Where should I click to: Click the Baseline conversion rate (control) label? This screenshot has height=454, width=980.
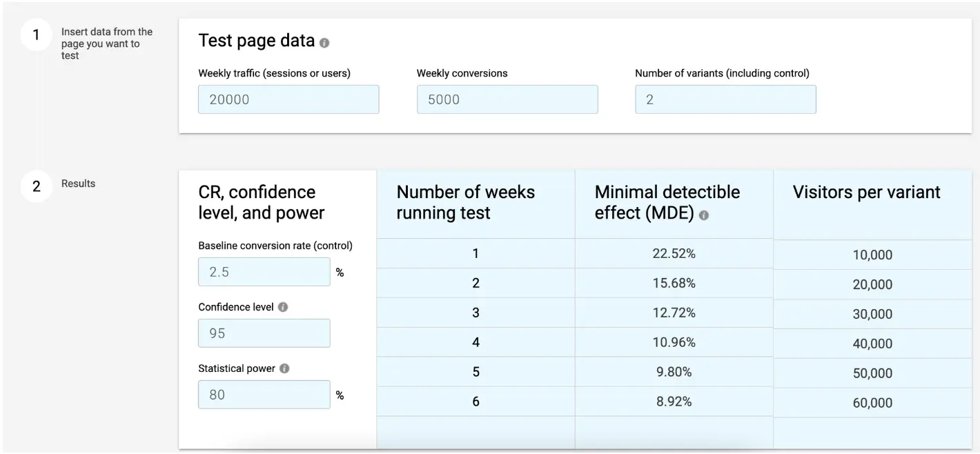click(x=275, y=246)
